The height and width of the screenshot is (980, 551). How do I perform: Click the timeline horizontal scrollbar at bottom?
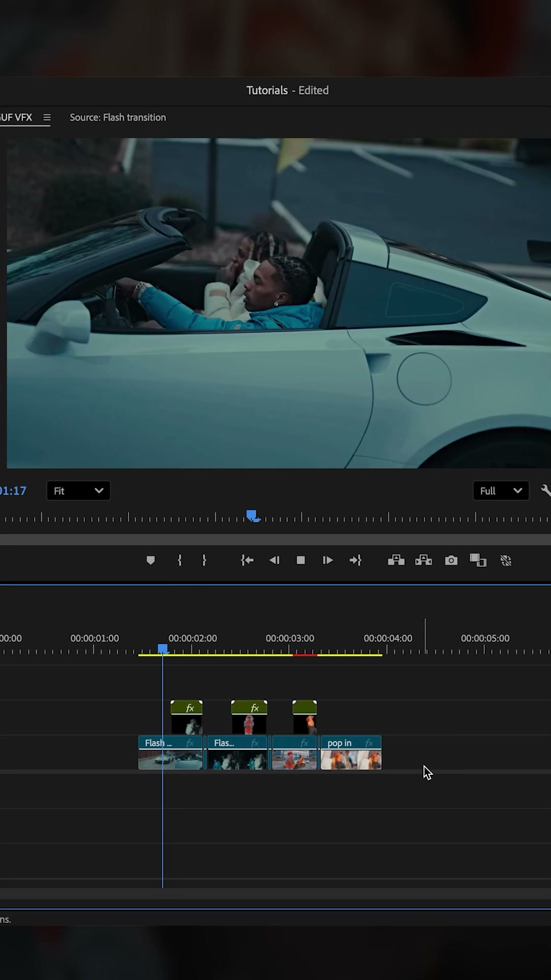click(275, 894)
